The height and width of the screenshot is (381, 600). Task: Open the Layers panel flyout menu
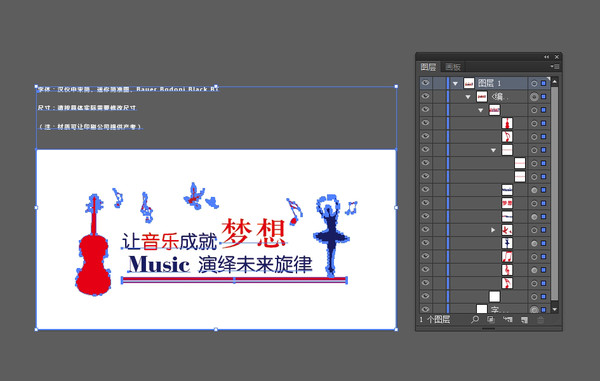click(x=555, y=67)
